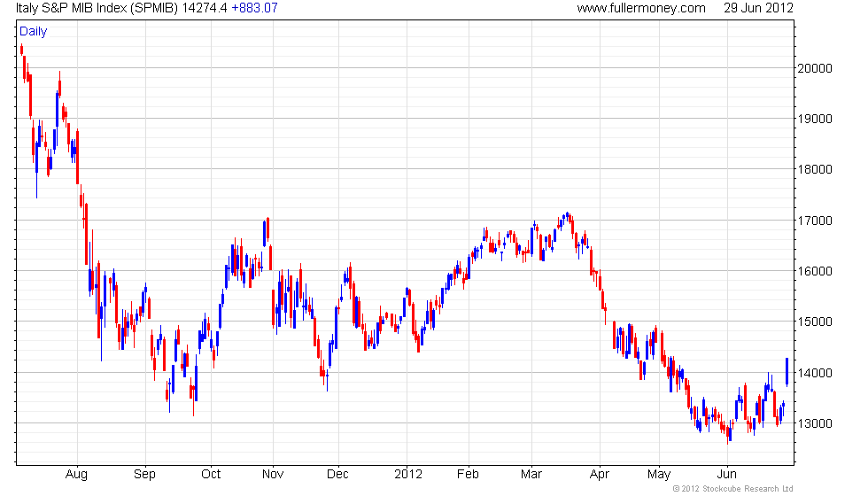Click the 'Nov' month label

pyautogui.click(x=273, y=475)
